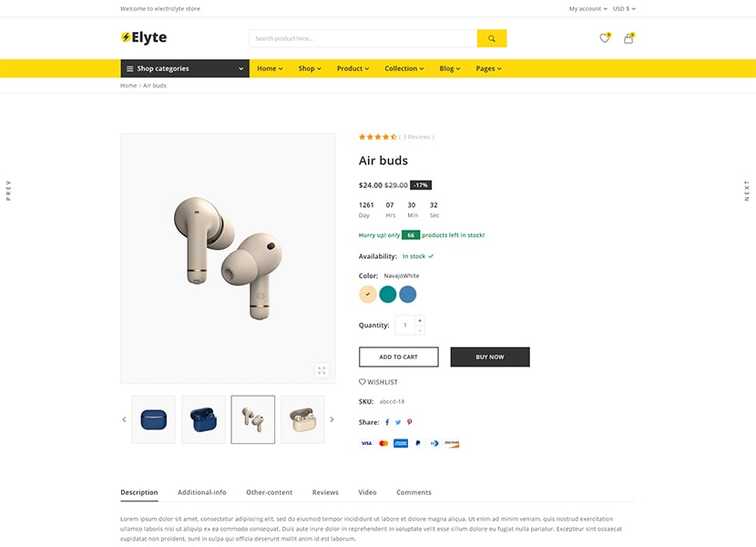
Task: Expand the Shop categories dropdown
Action: point(185,68)
